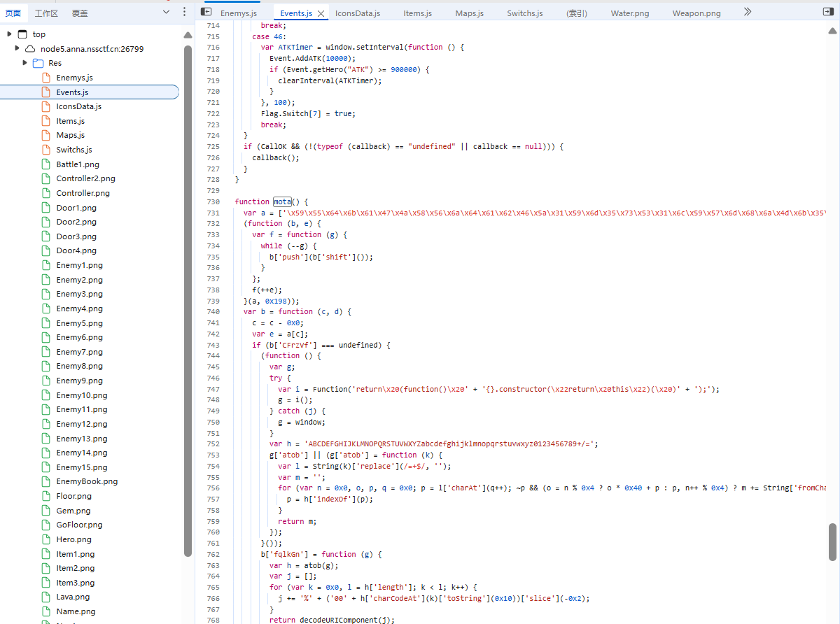The height and width of the screenshot is (624, 840).
Task: Click the Maps.js file icon in tree
Action: (46, 135)
